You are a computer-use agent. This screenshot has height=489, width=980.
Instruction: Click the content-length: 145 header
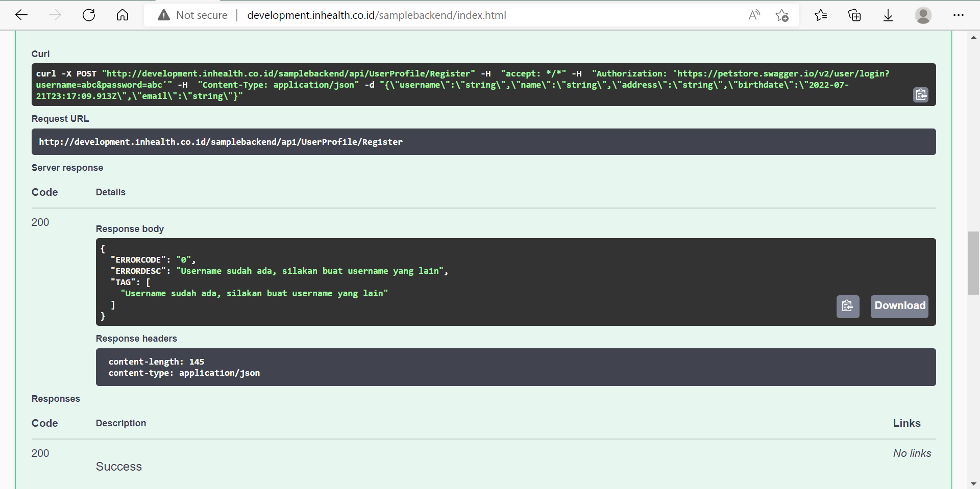coord(156,362)
